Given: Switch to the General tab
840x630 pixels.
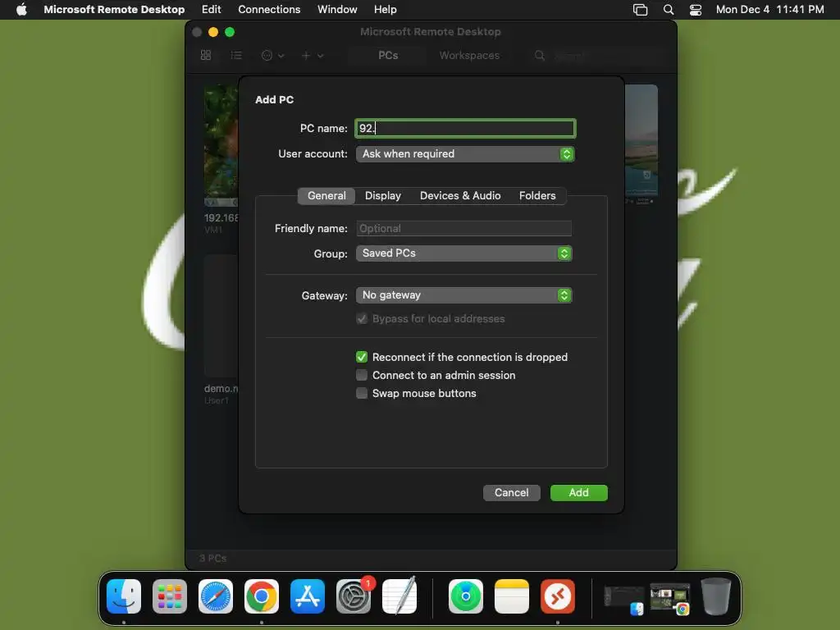Looking at the screenshot, I should pyautogui.click(x=326, y=195).
